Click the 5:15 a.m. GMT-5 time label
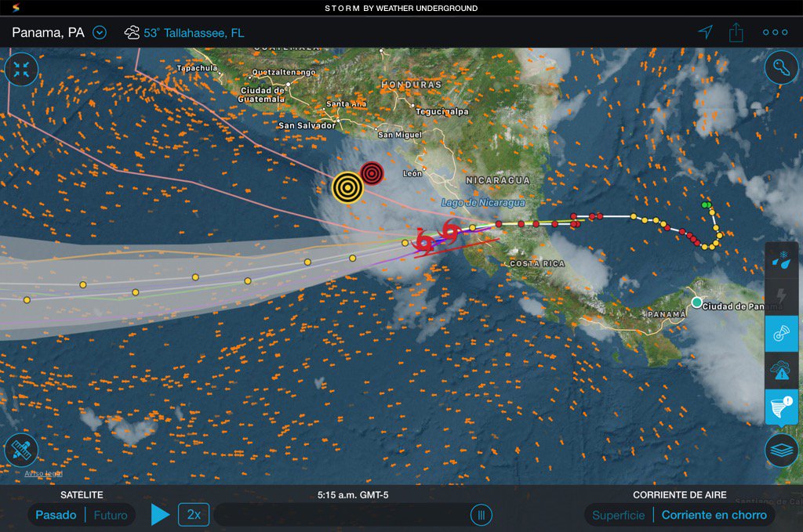The image size is (803, 532). (353, 494)
